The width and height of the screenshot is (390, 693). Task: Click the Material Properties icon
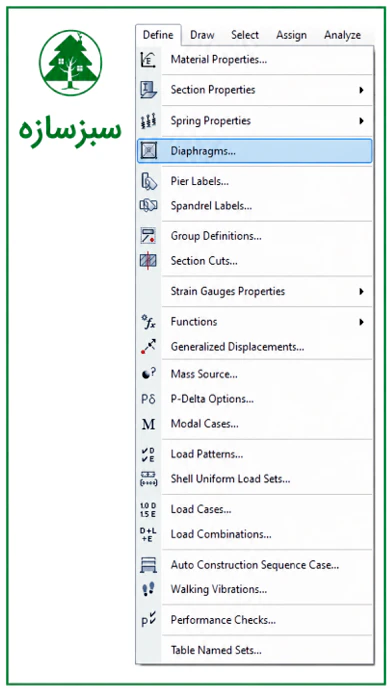pyautogui.click(x=148, y=60)
